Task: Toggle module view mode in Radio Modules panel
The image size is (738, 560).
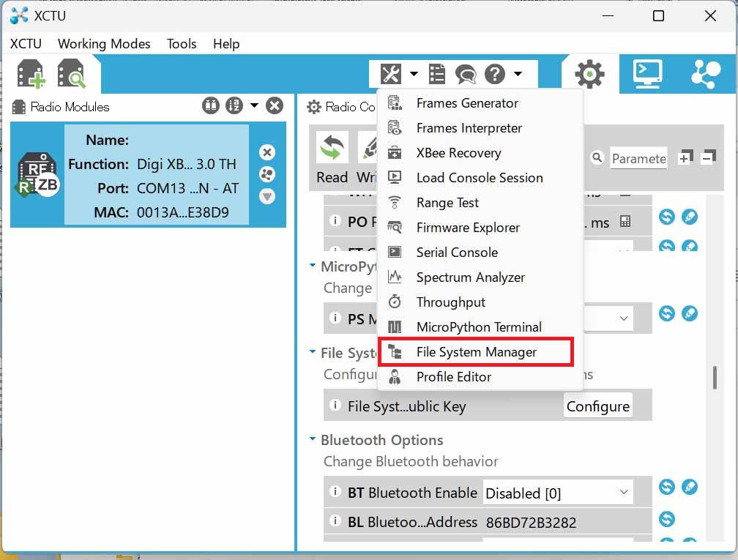Action: coord(211,105)
